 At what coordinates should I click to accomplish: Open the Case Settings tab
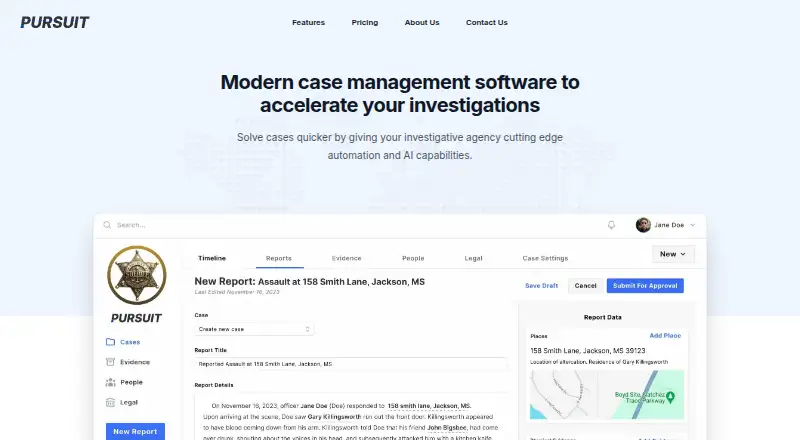[x=545, y=258]
